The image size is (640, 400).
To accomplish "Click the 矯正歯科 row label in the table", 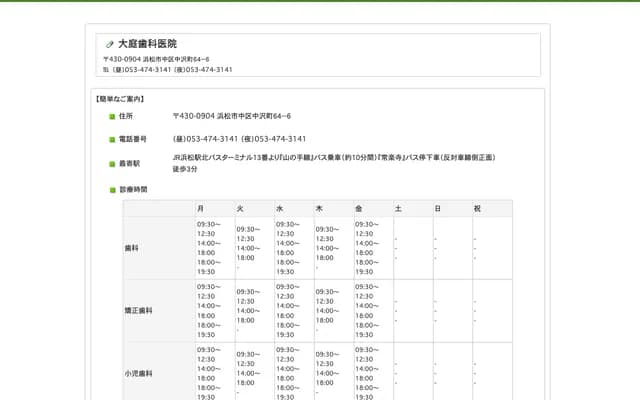I will tap(137, 311).
